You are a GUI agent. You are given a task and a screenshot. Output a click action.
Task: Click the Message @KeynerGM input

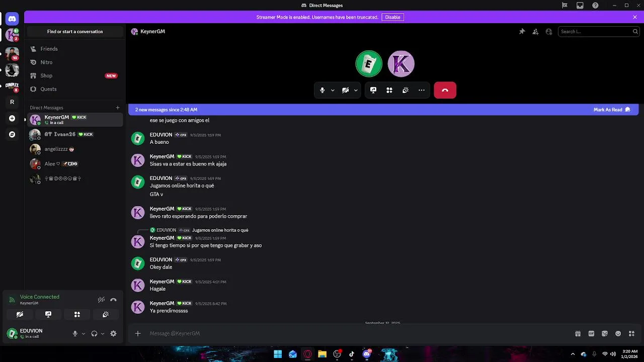click(x=360, y=333)
